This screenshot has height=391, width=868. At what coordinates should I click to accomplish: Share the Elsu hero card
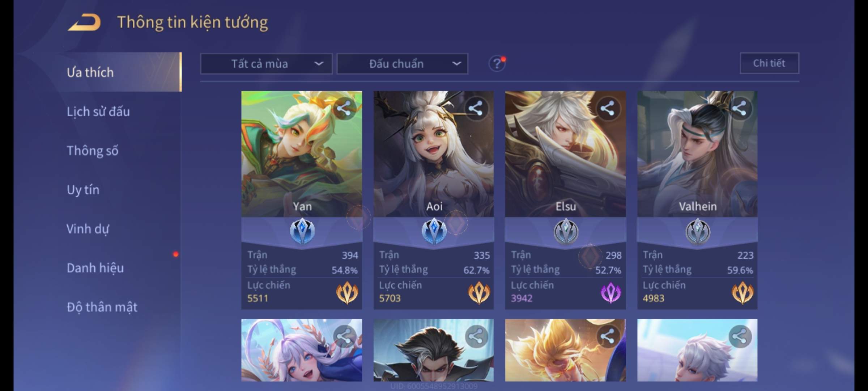coord(607,108)
